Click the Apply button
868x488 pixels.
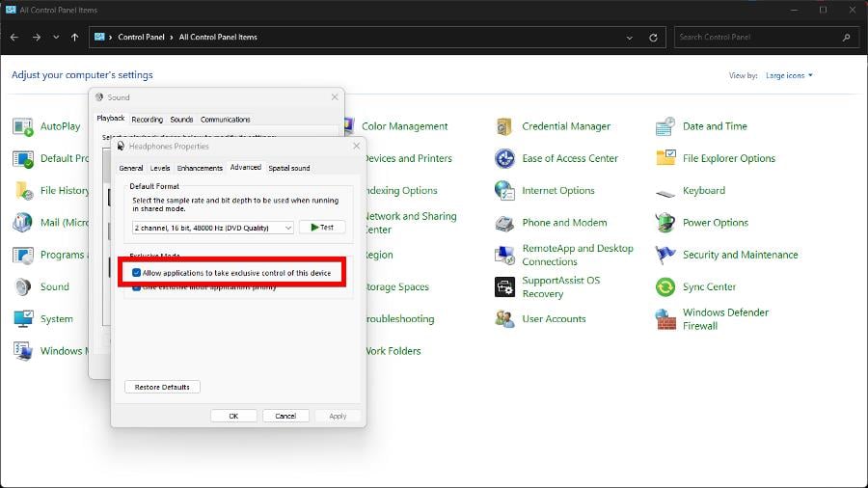[x=338, y=416]
